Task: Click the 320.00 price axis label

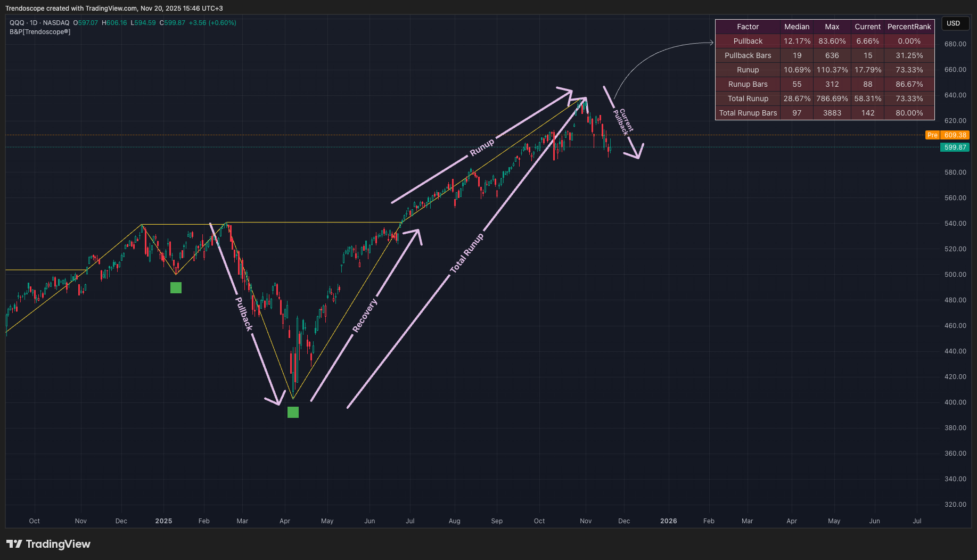Action: (955, 505)
